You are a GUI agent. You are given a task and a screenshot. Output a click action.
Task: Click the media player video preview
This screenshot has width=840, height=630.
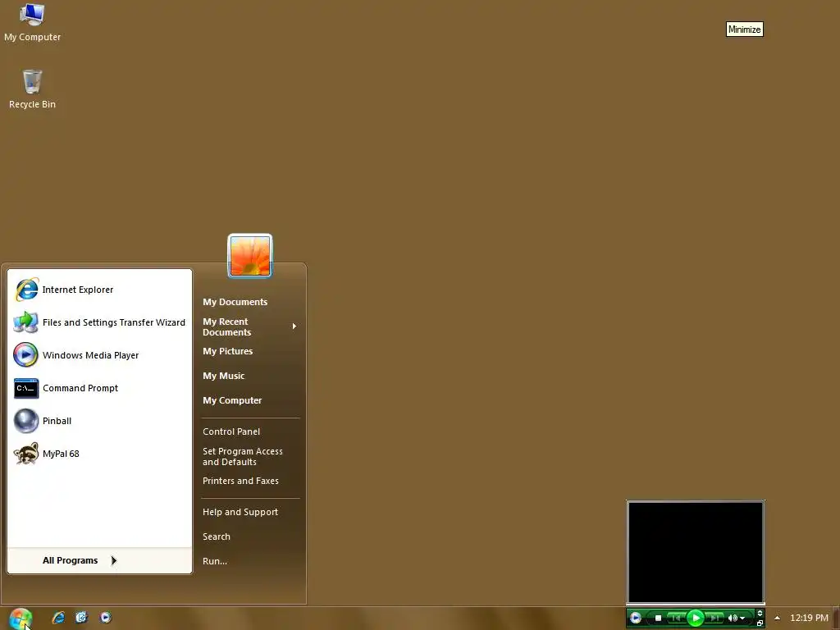coord(696,552)
